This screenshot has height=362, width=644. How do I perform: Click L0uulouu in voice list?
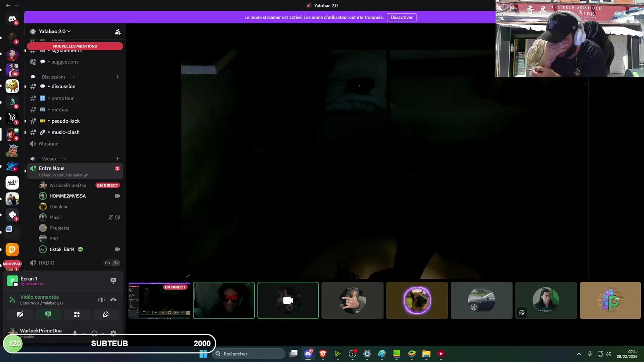click(x=59, y=207)
